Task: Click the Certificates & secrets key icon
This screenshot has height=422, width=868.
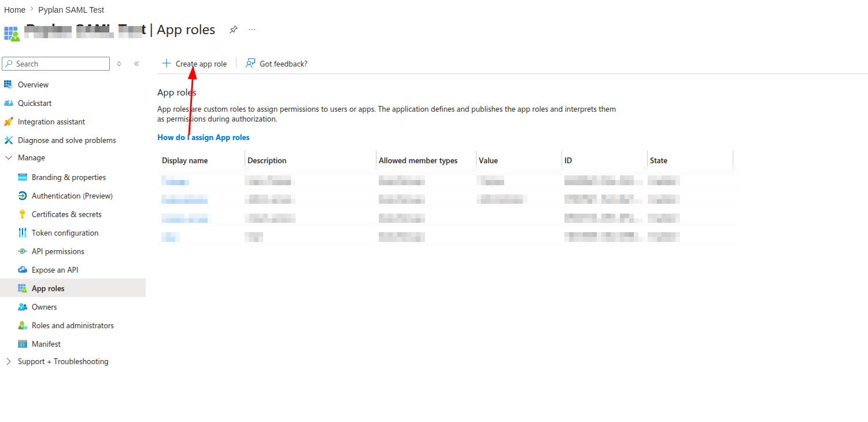Action: 23,214
